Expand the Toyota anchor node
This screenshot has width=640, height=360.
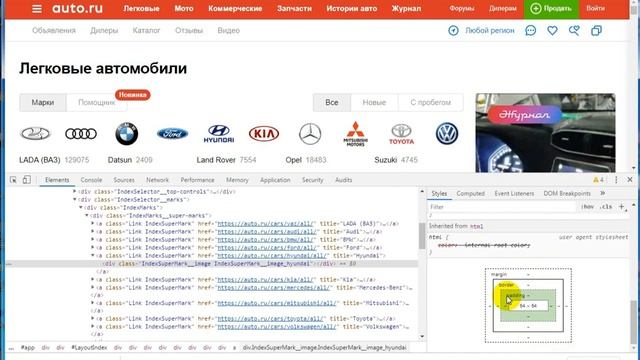point(93,318)
